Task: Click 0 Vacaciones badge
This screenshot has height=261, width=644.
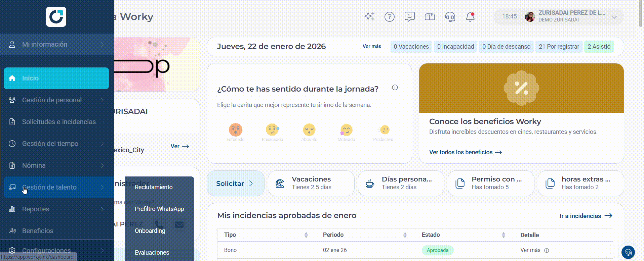Action: point(411,47)
